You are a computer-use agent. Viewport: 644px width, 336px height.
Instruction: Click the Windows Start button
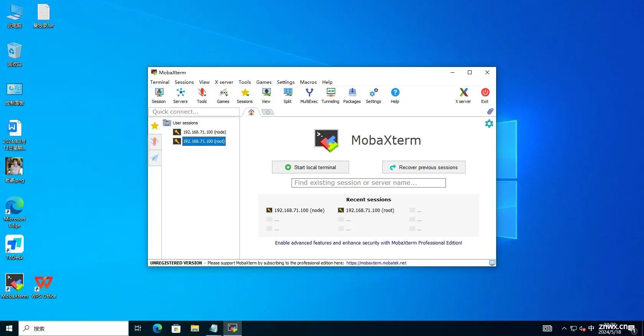[9, 328]
